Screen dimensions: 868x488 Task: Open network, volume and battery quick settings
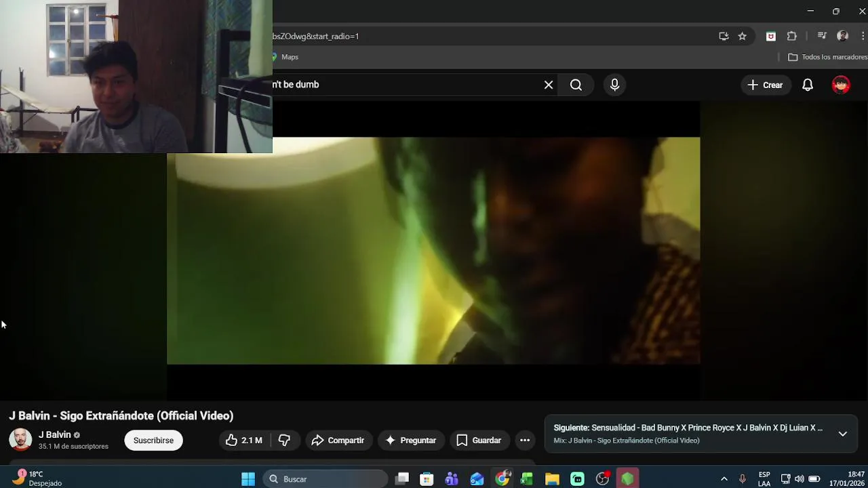(800, 479)
